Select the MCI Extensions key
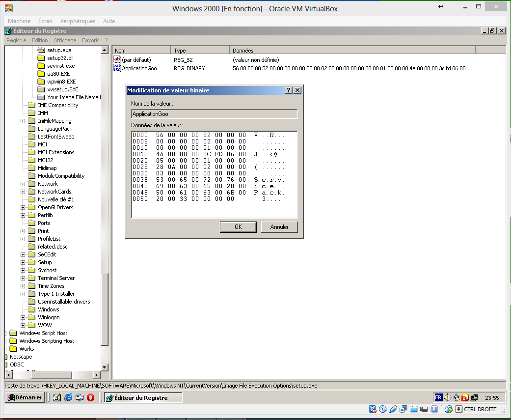Image resolution: width=511 pixels, height=420 pixels. point(56,152)
